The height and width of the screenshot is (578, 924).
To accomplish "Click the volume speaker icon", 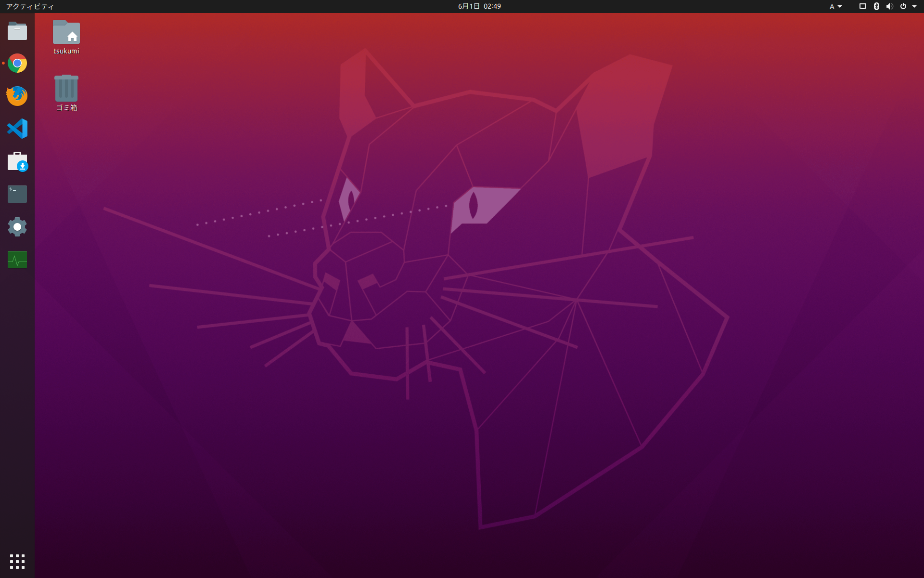I will point(889,6).
